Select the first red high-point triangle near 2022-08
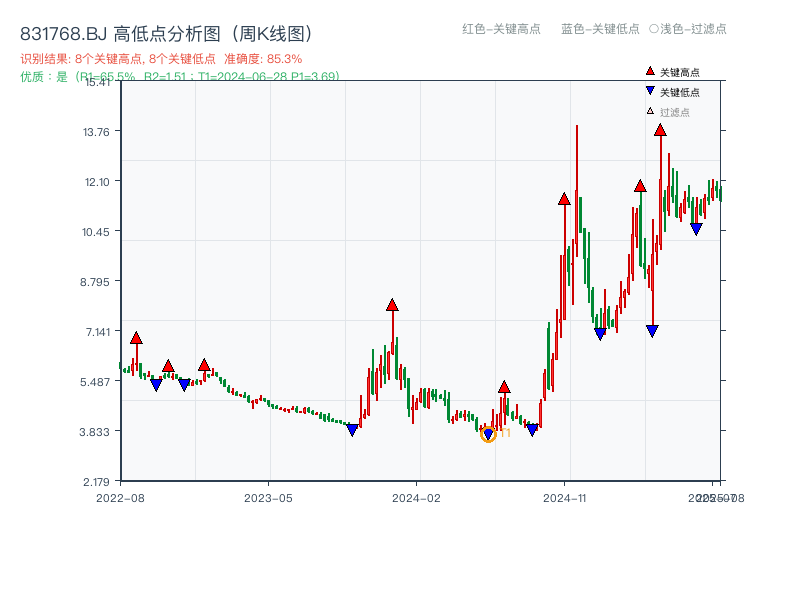This screenshot has height=600, width=800. click(136, 338)
